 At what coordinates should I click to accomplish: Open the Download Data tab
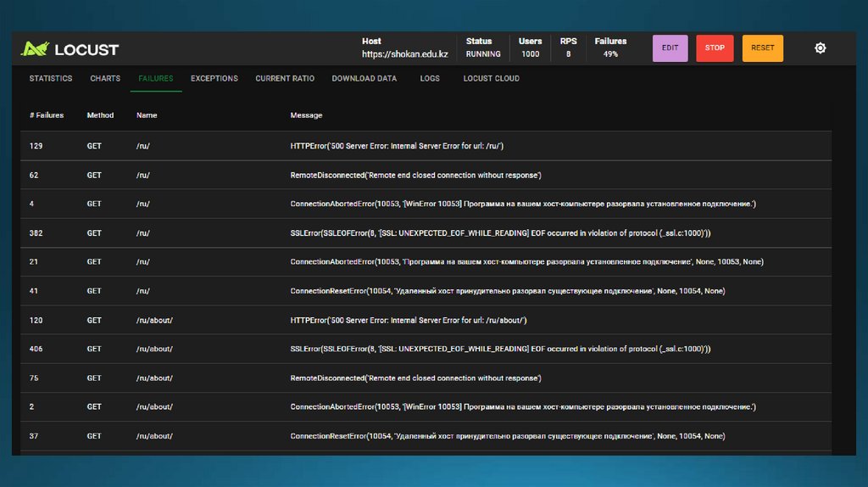coord(364,79)
